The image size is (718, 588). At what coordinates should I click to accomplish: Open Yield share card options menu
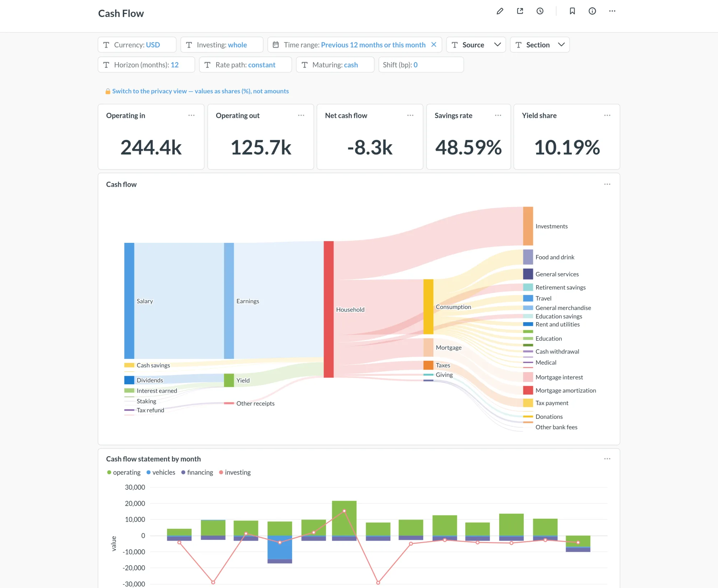[607, 115]
